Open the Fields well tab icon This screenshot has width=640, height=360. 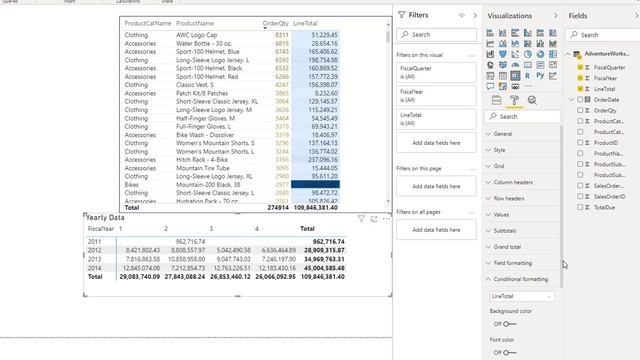(x=496, y=100)
